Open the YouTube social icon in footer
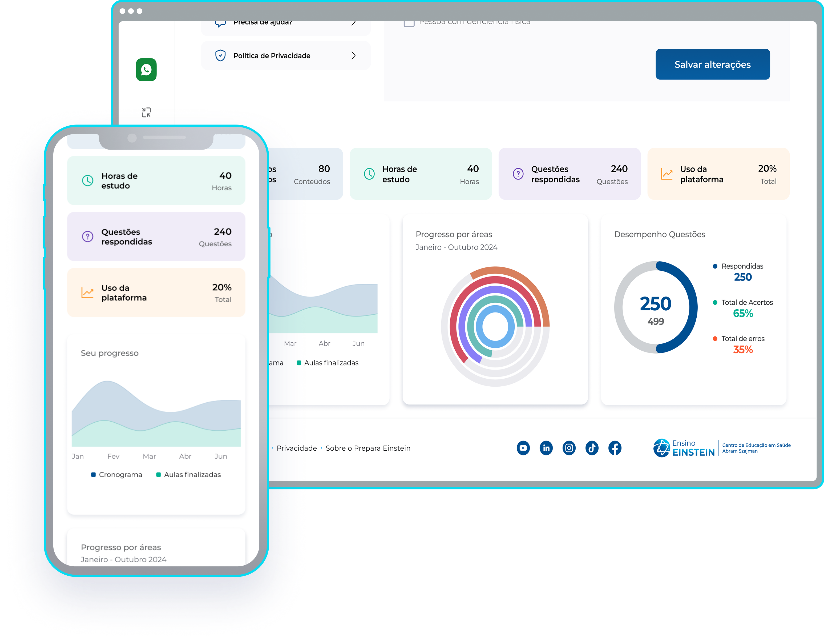 coord(523,448)
